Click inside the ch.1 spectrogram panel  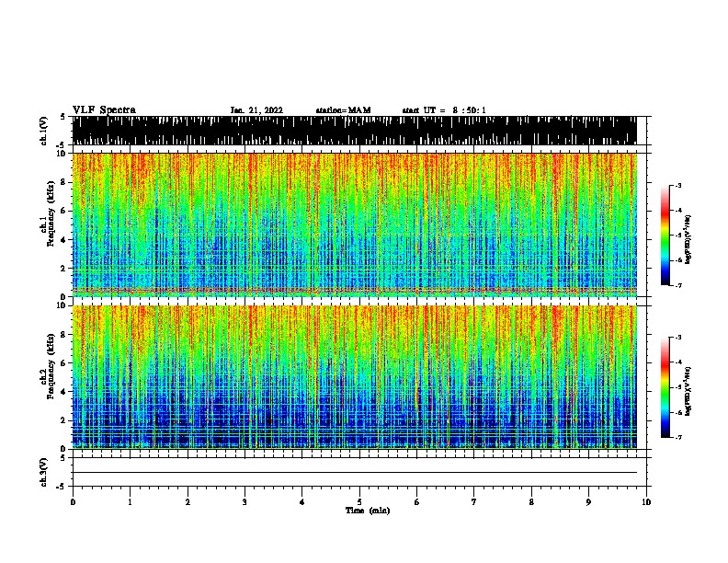[x=354, y=224]
